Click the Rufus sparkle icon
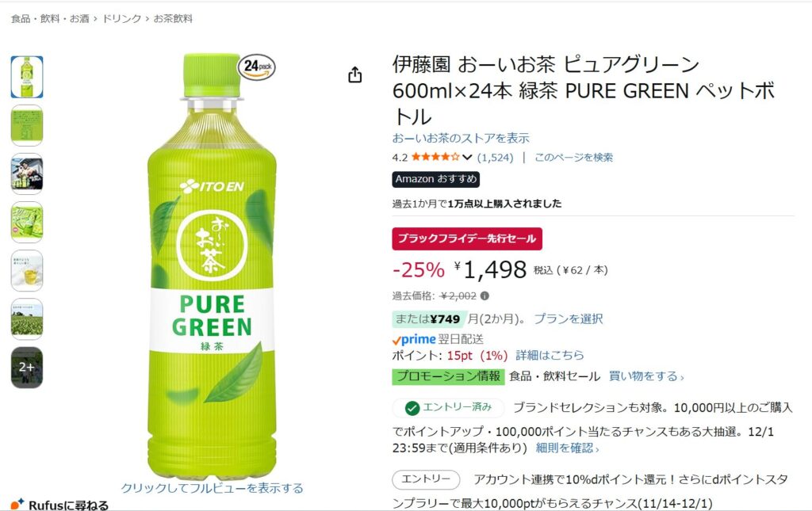This screenshot has width=812, height=511. (x=17, y=505)
